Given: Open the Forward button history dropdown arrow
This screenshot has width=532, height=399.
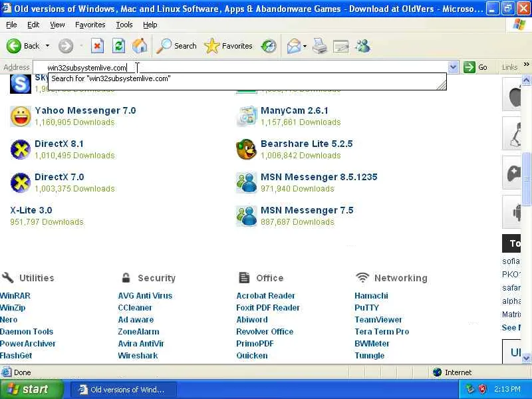Looking at the screenshot, I should pyautogui.click(x=81, y=46).
